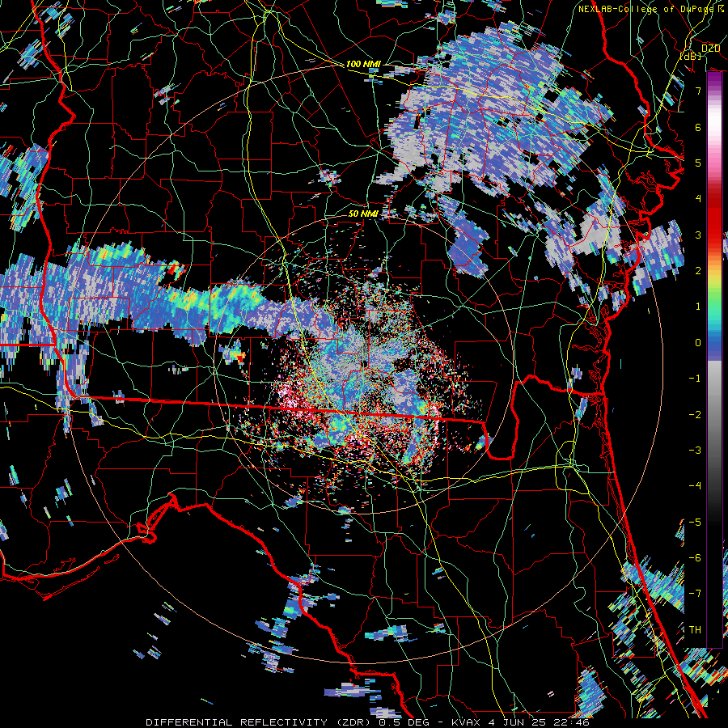Click the '6' value on color scale
The height and width of the screenshot is (728, 728).
[x=698, y=127]
